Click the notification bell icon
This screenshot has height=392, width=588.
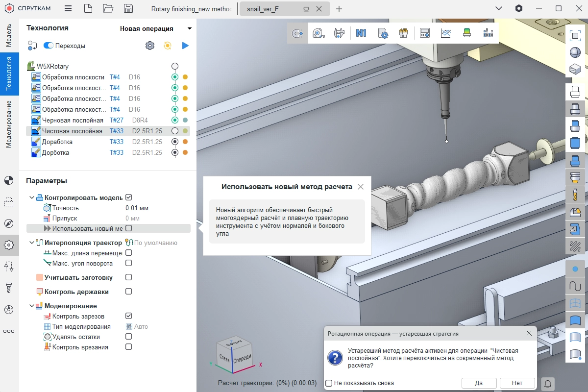pos(548,383)
